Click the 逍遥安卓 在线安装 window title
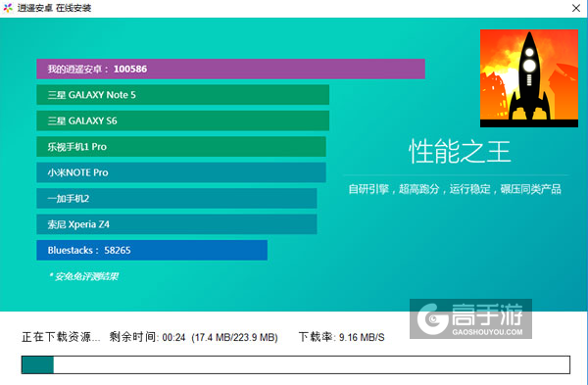588x385 pixels. click(x=54, y=8)
